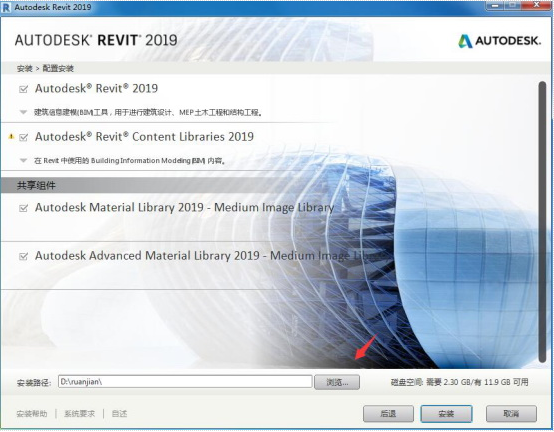Toggle the Revit Content Libraries 2019 checkbox
554x432 pixels.
pos(23,137)
